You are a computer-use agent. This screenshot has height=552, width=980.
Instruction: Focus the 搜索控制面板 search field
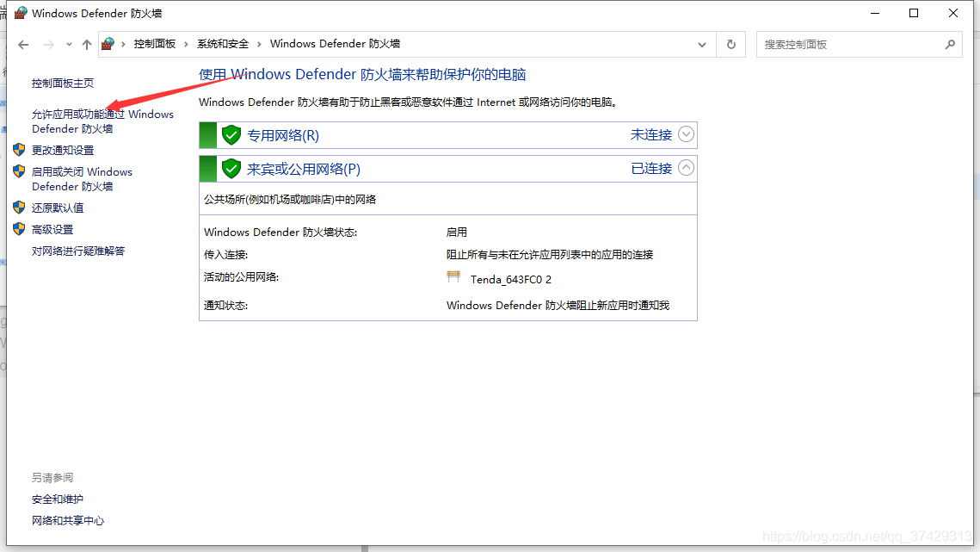849,45
